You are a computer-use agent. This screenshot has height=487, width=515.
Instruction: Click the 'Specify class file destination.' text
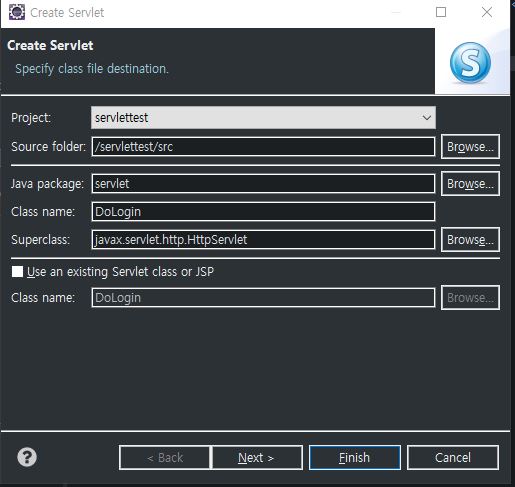pos(92,69)
